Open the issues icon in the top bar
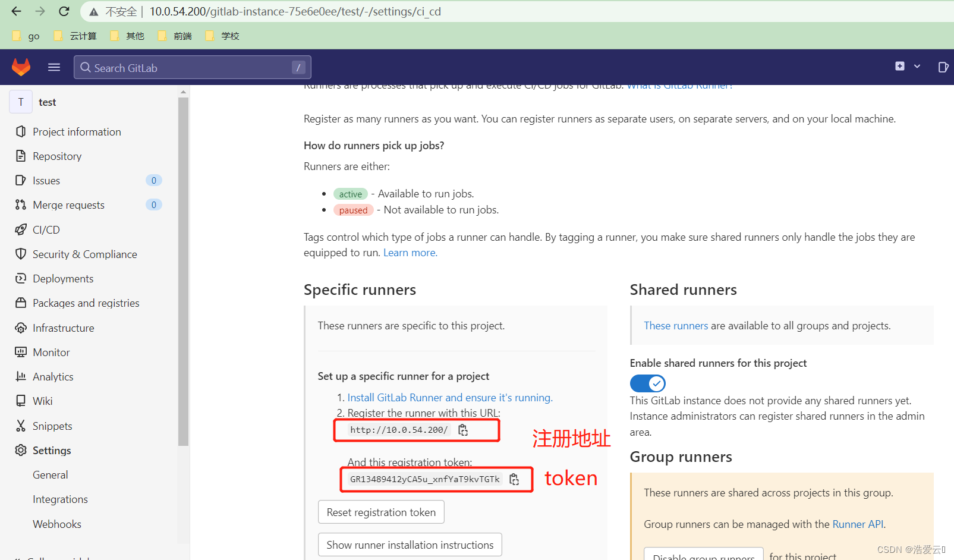Viewport: 954px width, 560px height. click(x=943, y=67)
